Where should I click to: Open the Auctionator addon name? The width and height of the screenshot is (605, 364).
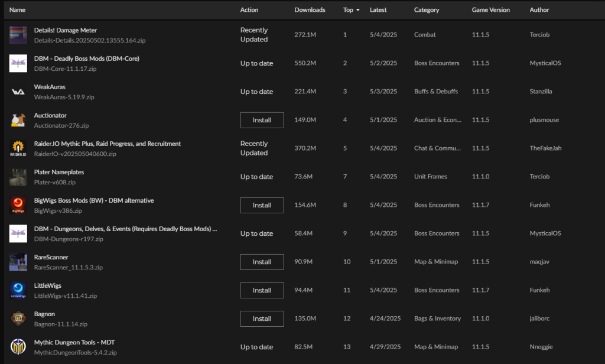50,115
